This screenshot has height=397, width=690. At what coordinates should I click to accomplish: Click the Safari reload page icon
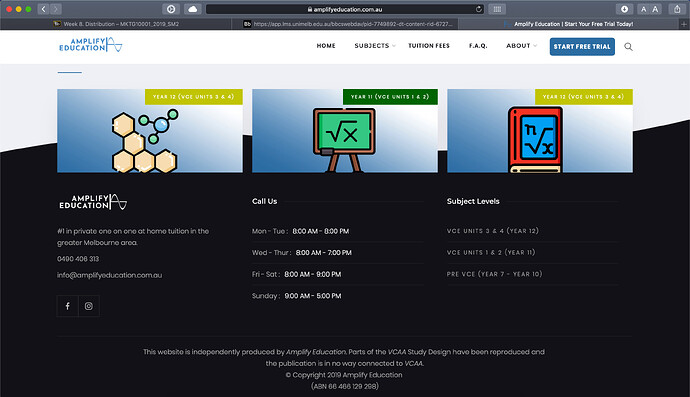pos(478,9)
